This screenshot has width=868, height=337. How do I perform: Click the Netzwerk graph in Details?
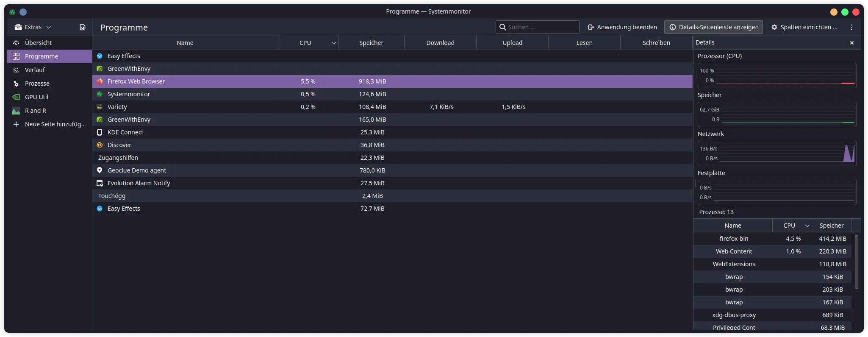pos(777,153)
